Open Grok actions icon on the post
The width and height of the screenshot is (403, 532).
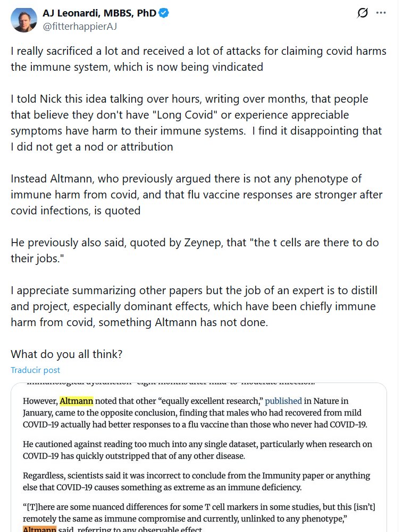pyautogui.click(x=362, y=13)
